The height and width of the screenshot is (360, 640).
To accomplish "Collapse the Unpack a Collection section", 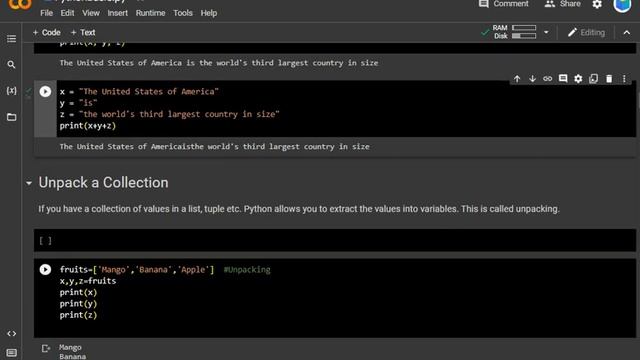I will tap(29, 183).
